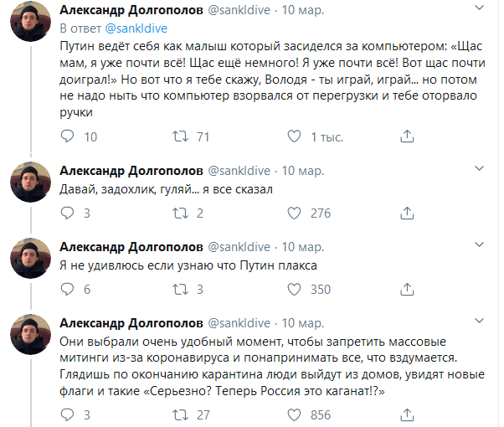Viewport: 504px width, 427px height.
Task: Retweet the "Давай, задохлик" tweet
Action: (x=179, y=213)
